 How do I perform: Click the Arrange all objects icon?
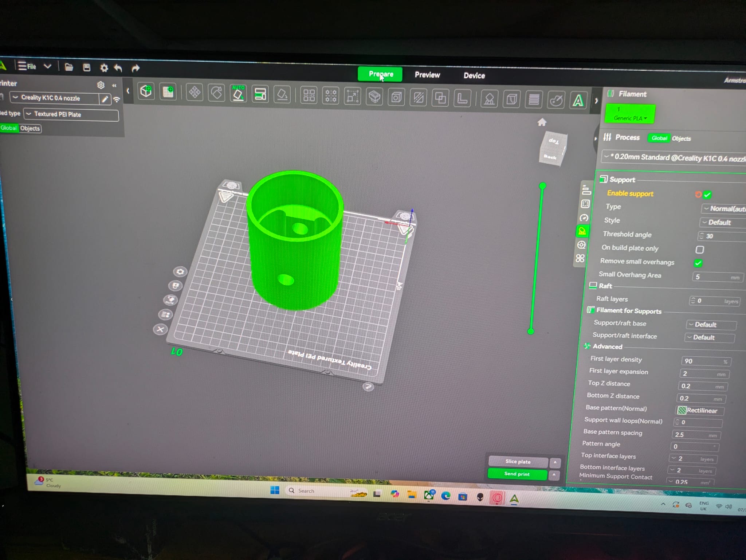(260, 94)
